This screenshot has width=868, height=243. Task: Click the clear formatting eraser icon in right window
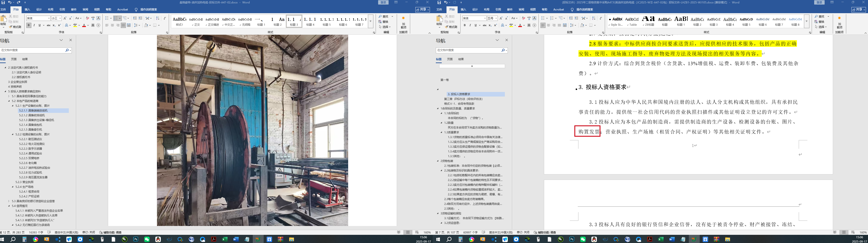523,18
